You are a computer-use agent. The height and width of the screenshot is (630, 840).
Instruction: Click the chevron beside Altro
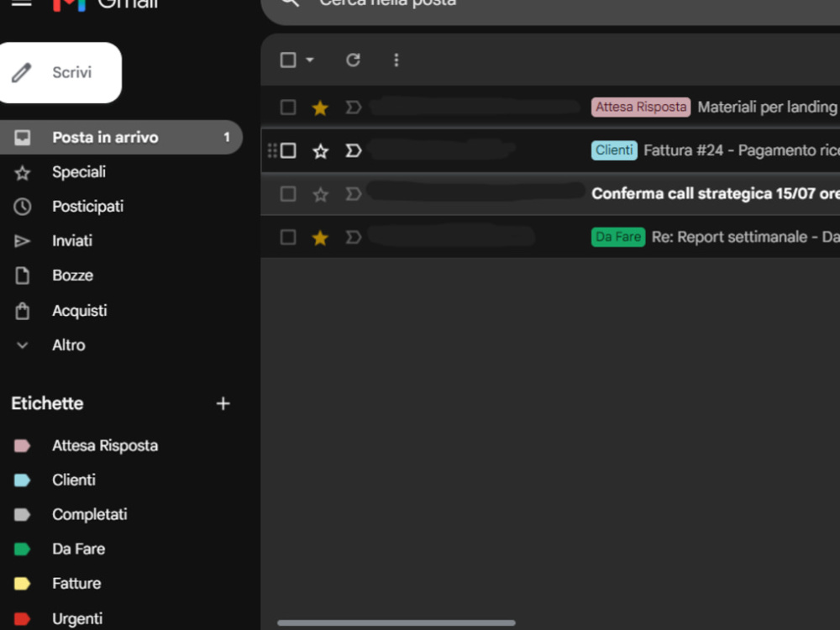coord(22,345)
